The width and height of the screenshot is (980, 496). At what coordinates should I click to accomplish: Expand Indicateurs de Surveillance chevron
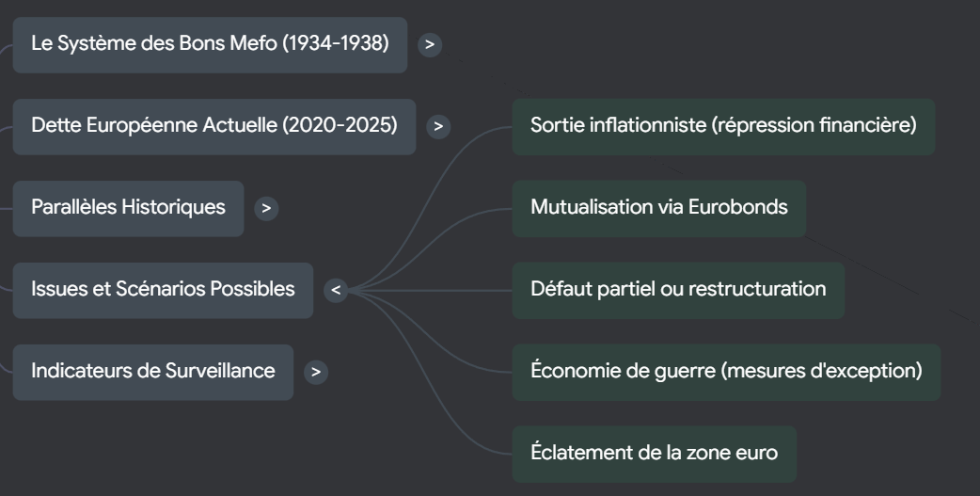point(316,372)
